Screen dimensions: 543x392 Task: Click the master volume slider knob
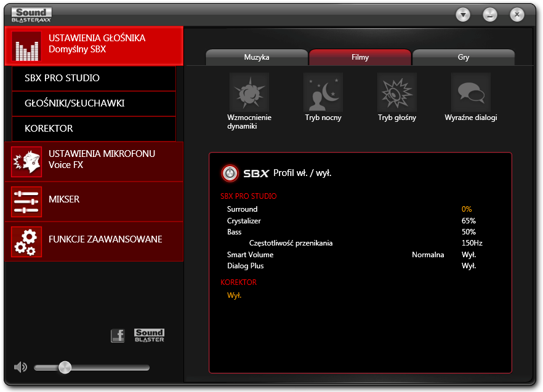[65, 367]
